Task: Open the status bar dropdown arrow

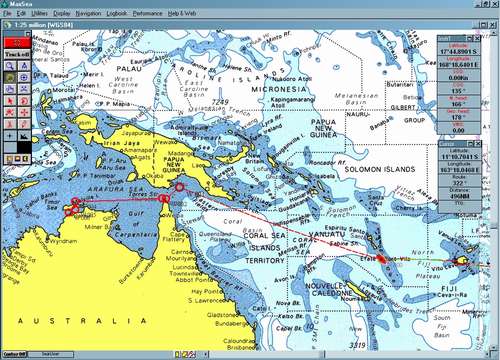Action: [206, 354]
